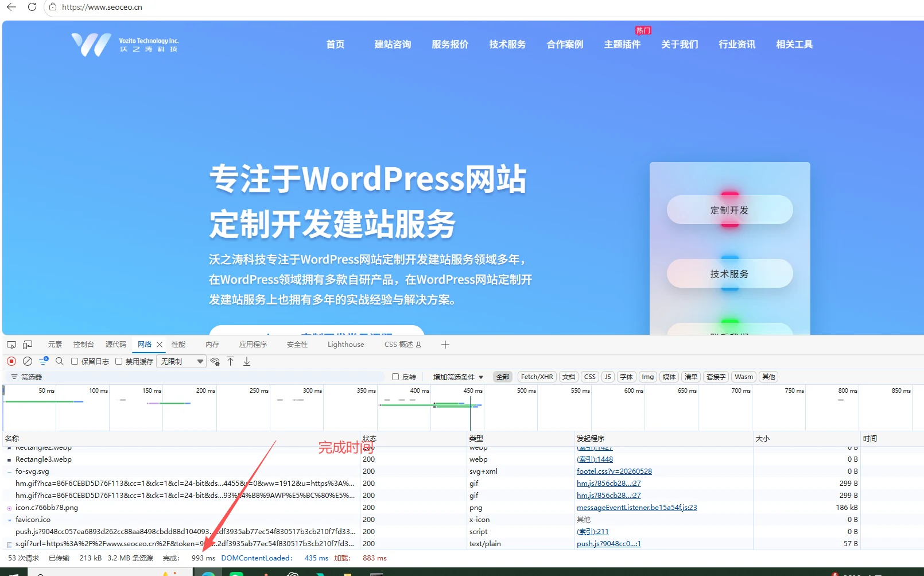Open 行业资讯 navigation item

point(737,44)
